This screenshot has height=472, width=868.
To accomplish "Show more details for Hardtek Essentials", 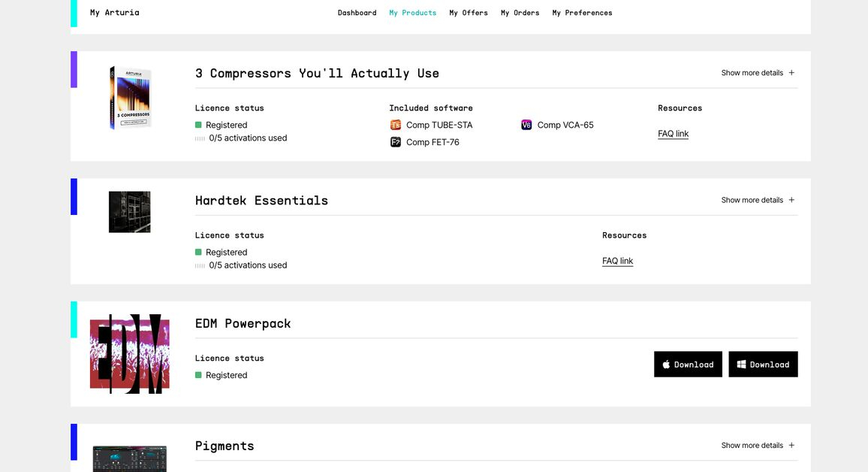I will (758, 200).
